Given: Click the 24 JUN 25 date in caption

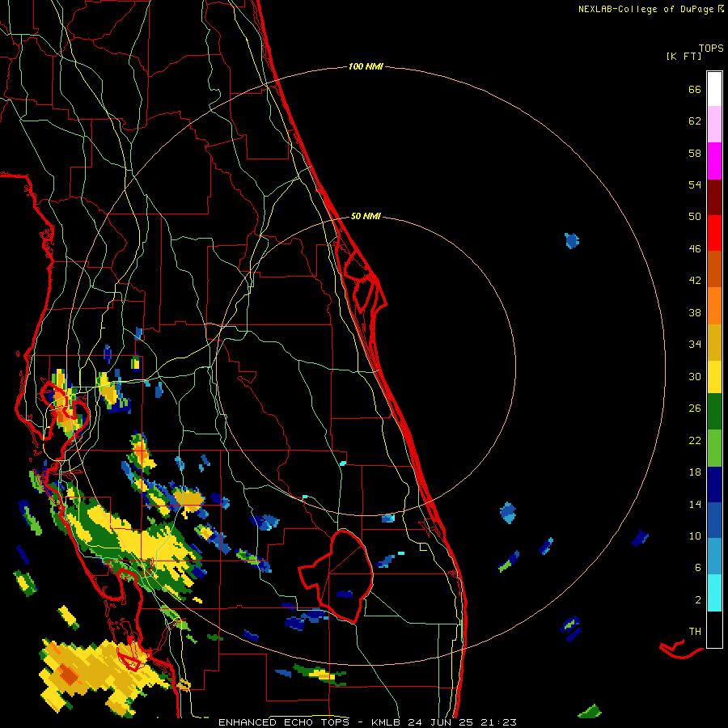Looking at the screenshot, I should point(441,722).
